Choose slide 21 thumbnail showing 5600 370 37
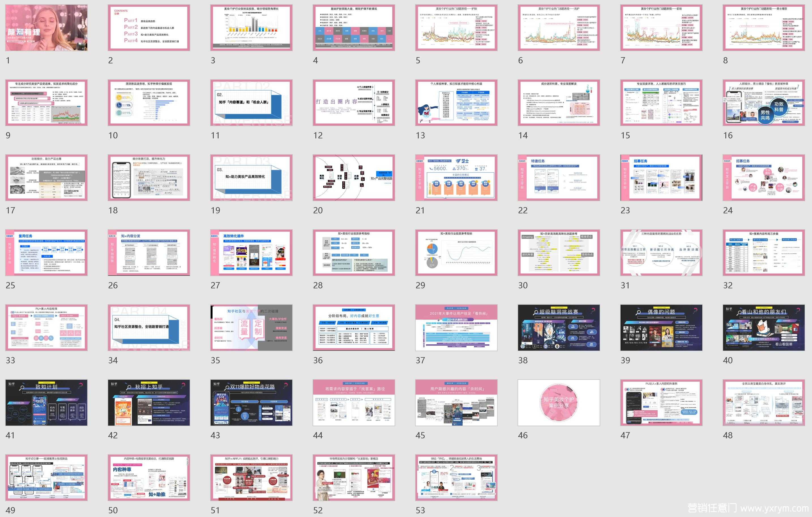The width and height of the screenshot is (812, 517). tap(456, 178)
